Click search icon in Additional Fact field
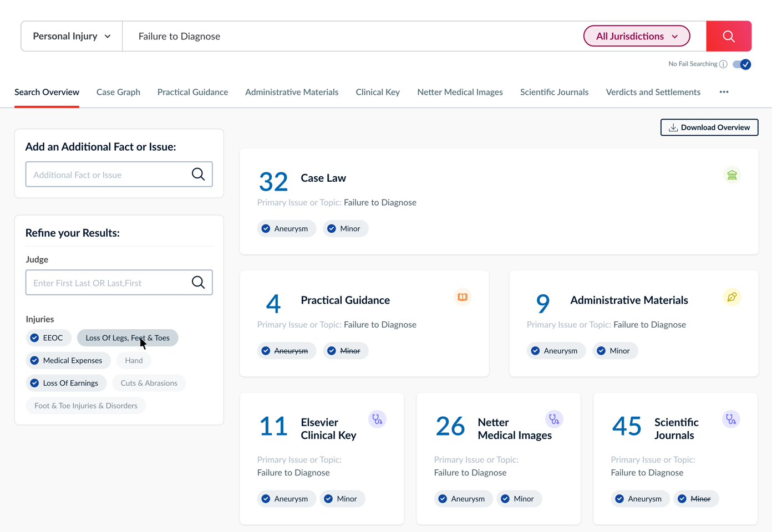Viewport: 772px width, 532px height. pos(198,175)
